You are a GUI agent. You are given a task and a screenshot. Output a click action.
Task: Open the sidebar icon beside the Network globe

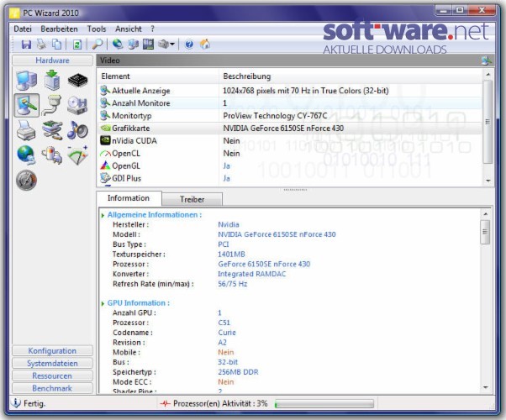click(52, 155)
